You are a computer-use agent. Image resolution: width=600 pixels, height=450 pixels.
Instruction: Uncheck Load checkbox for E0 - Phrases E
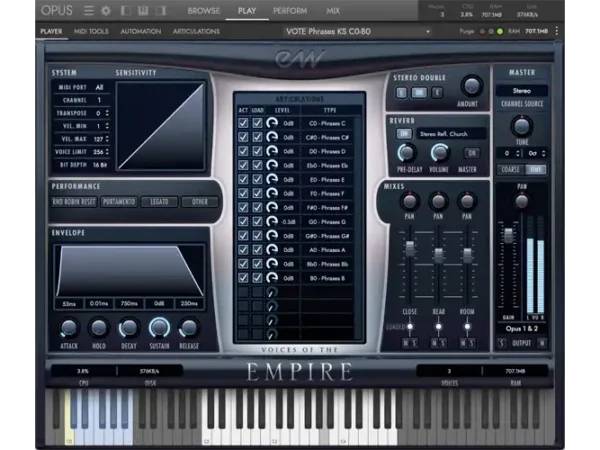(257, 179)
